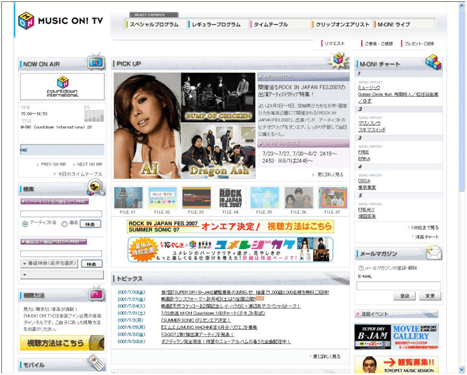Open the 番組検索 condition dropdown
Screen dimensions: 467x375
pyautogui.click(x=49, y=263)
